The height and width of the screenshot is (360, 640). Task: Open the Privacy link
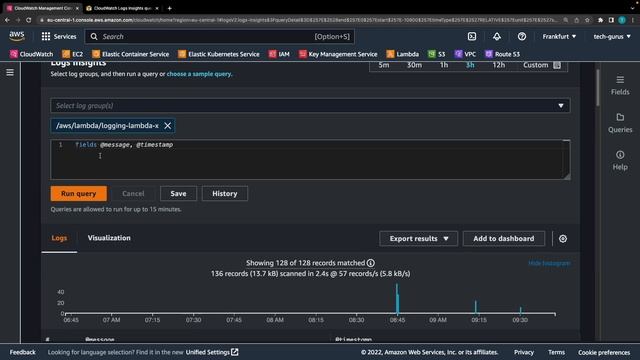tap(524, 352)
